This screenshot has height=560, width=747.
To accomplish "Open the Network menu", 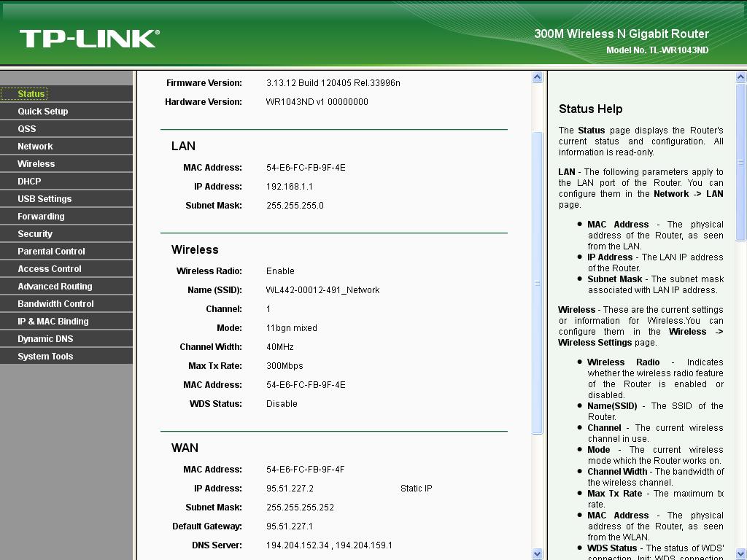I will pyautogui.click(x=35, y=146).
